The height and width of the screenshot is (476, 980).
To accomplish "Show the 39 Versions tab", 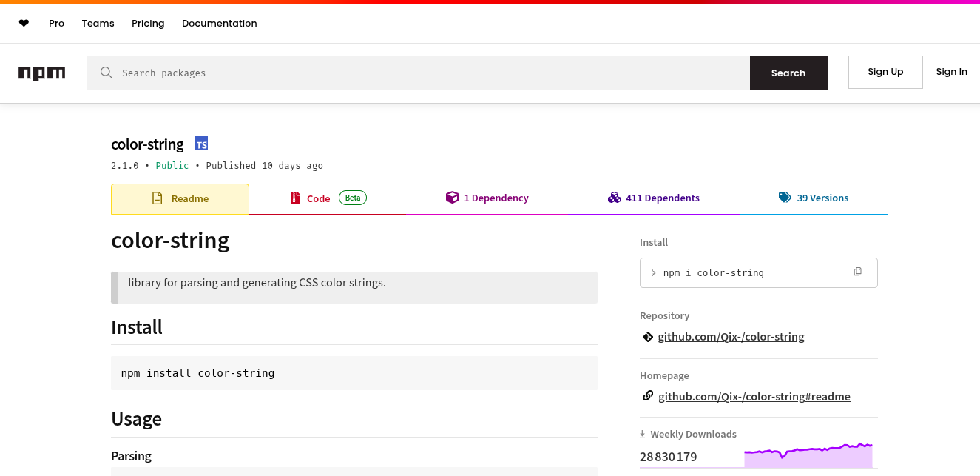I will 814,198.
